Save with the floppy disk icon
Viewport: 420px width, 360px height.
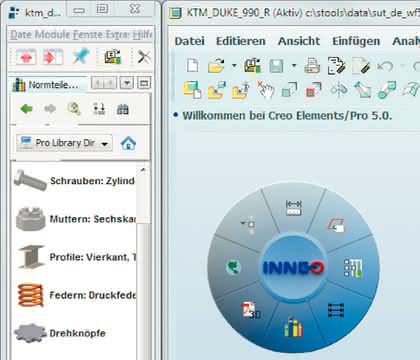pyautogui.click(x=276, y=66)
